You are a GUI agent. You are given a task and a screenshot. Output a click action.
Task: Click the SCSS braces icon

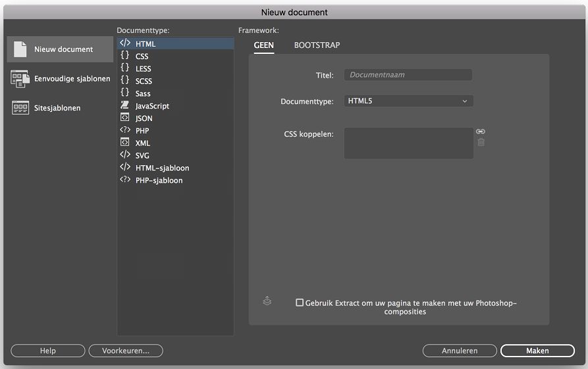(x=125, y=80)
